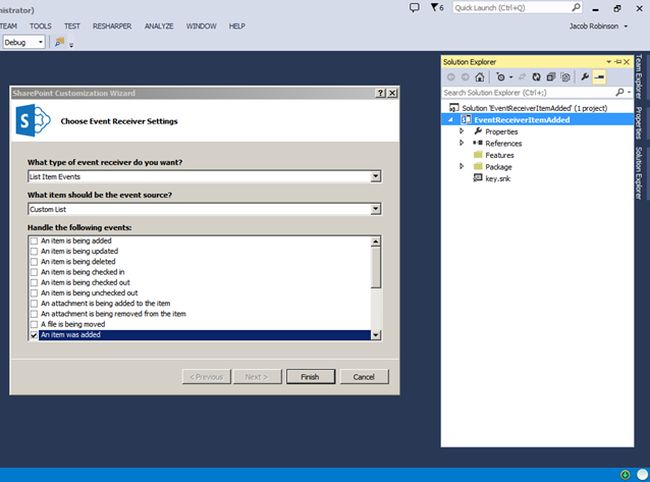Click Sync with Active Document icon

[522, 77]
